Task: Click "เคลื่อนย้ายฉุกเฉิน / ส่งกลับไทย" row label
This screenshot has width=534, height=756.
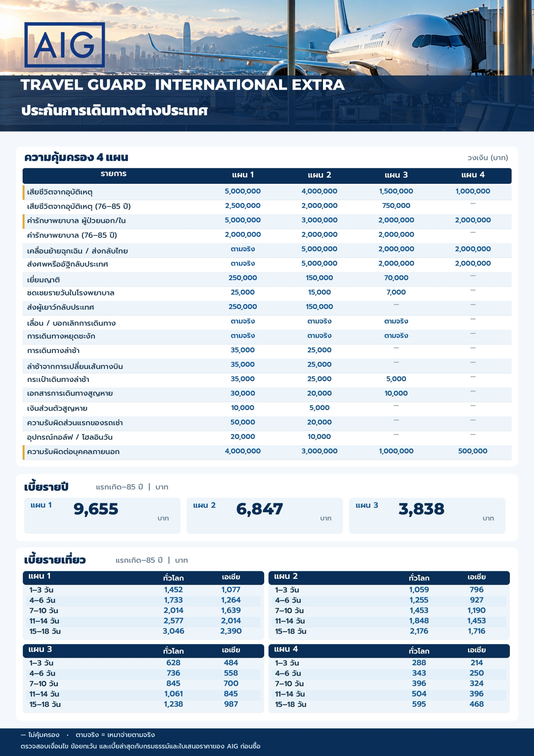Action: [x=77, y=251]
